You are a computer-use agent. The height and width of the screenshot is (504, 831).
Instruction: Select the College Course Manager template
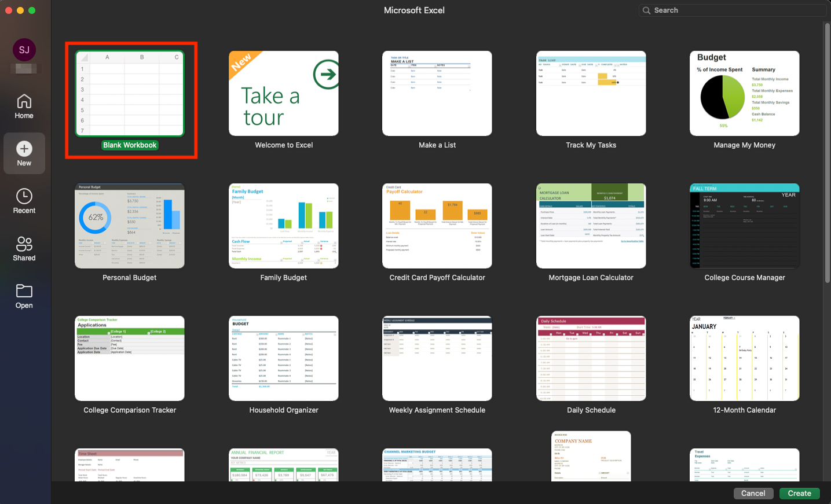pos(745,226)
